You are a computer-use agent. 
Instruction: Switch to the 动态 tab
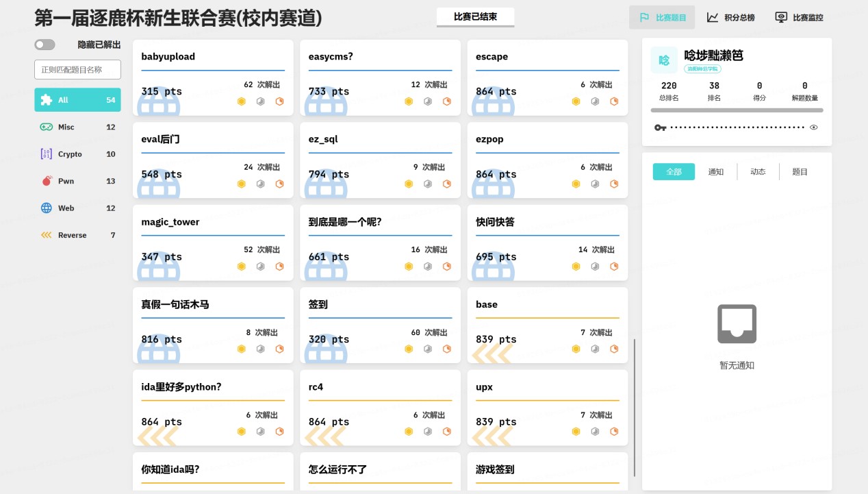point(758,172)
